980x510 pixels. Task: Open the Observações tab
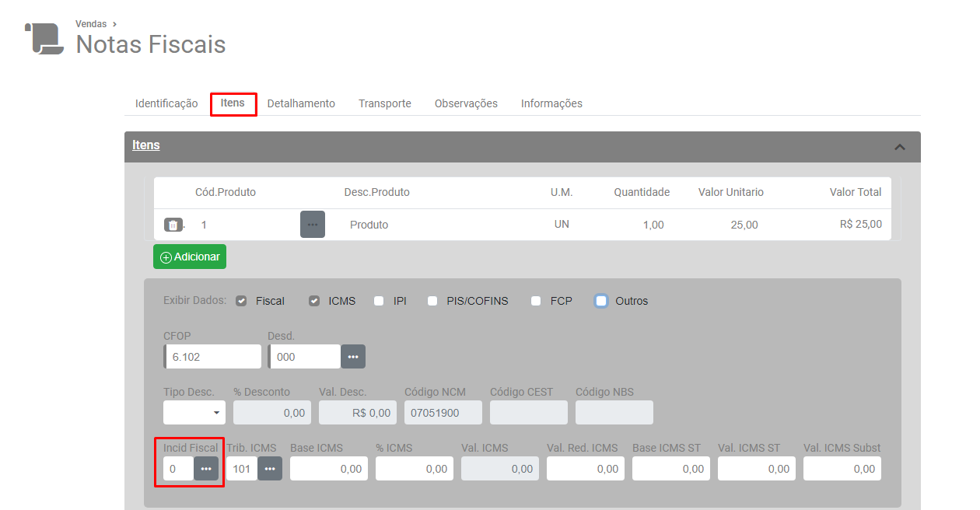466,103
